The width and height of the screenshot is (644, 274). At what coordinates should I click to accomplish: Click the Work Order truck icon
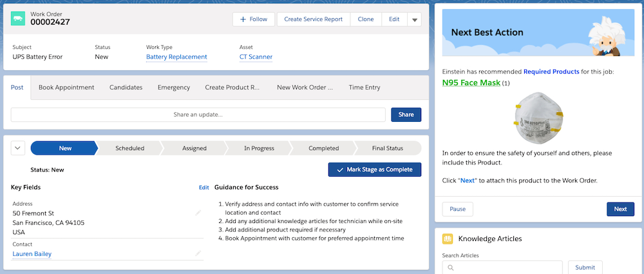(18, 19)
